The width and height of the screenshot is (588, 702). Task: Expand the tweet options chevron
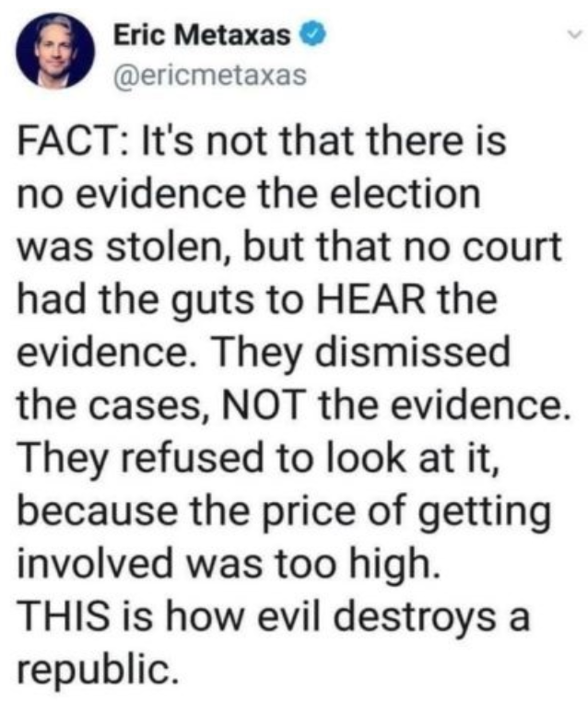(x=575, y=33)
